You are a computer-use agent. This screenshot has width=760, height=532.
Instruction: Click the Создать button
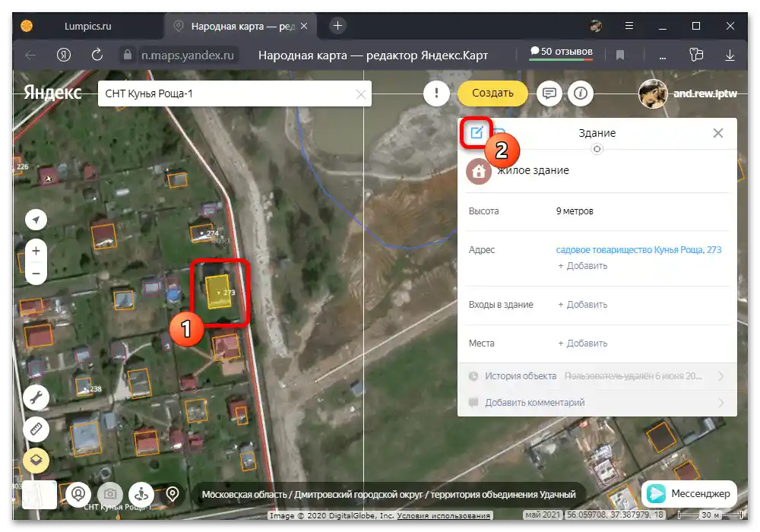click(x=492, y=93)
